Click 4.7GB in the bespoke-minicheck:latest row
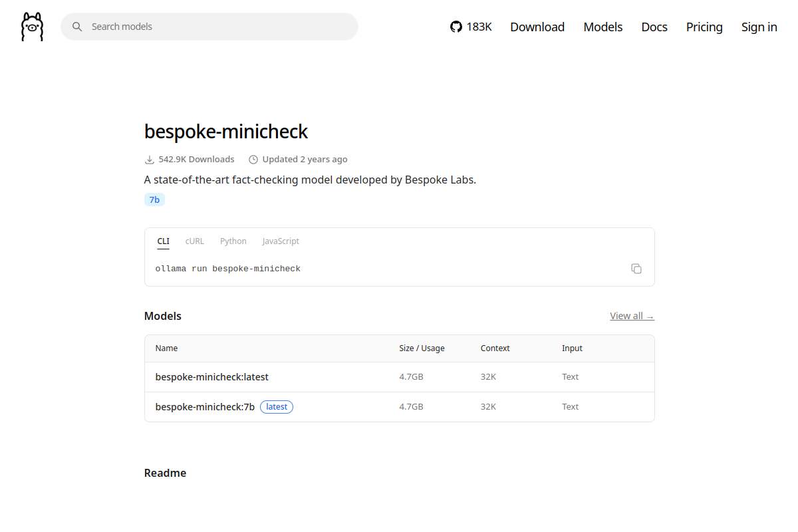This screenshot has height=532, width=798. click(411, 377)
